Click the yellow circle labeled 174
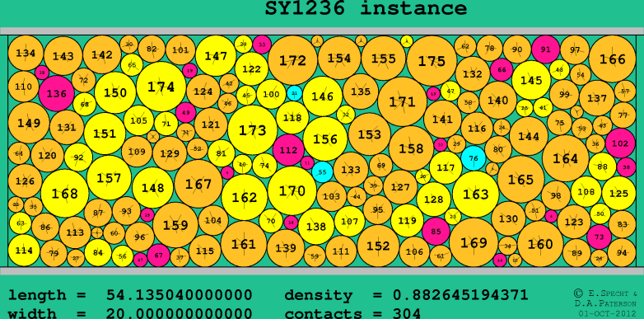Image resolution: width=644 pixels, height=319 pixels. coord(161,87)
